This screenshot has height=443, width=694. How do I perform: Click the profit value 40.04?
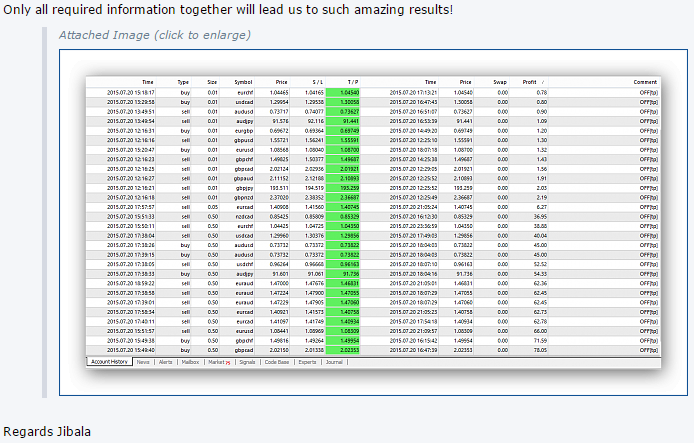(540, 236)
